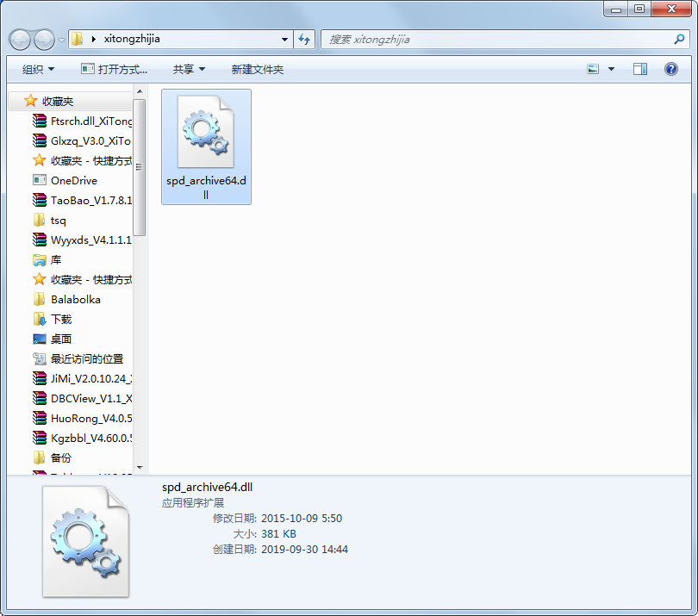Click the refresh button beside address bar
The height and width of the screenshot is (616, 698).
[x=304, y=39]
